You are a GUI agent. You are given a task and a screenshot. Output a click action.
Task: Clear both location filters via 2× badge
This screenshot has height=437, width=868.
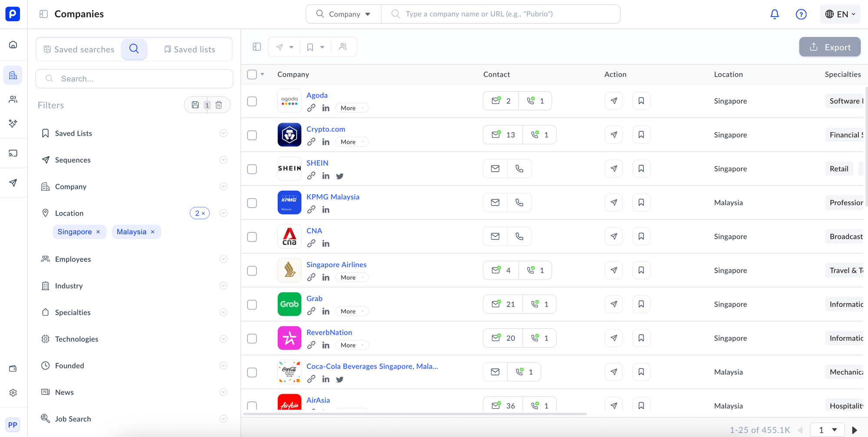tap(200, 213)
